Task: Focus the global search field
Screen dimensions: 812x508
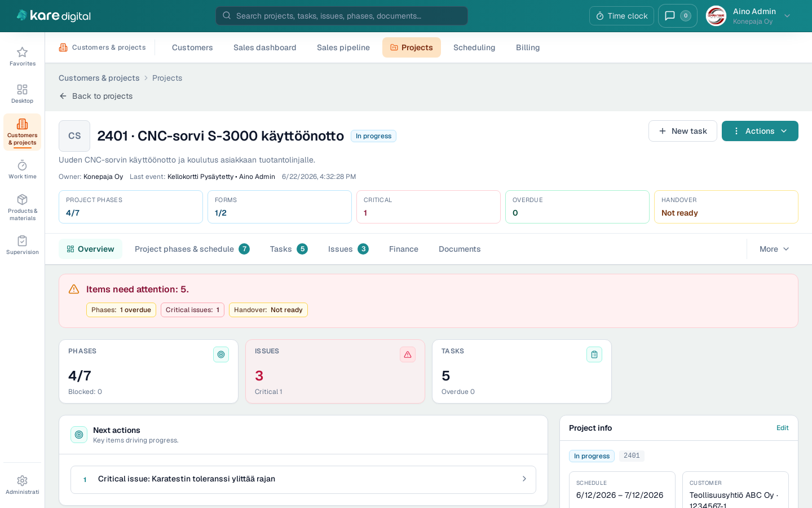Action: (342, 16)
